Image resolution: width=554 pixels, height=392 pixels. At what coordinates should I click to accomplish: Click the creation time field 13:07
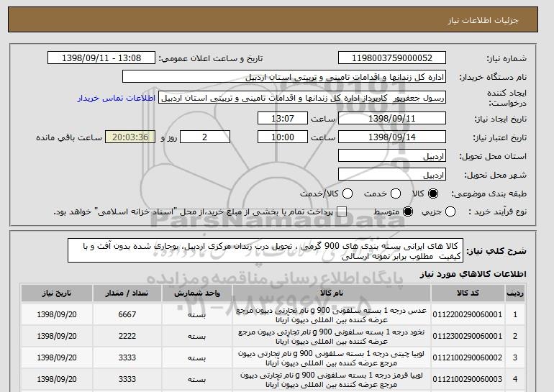(283, 118)
